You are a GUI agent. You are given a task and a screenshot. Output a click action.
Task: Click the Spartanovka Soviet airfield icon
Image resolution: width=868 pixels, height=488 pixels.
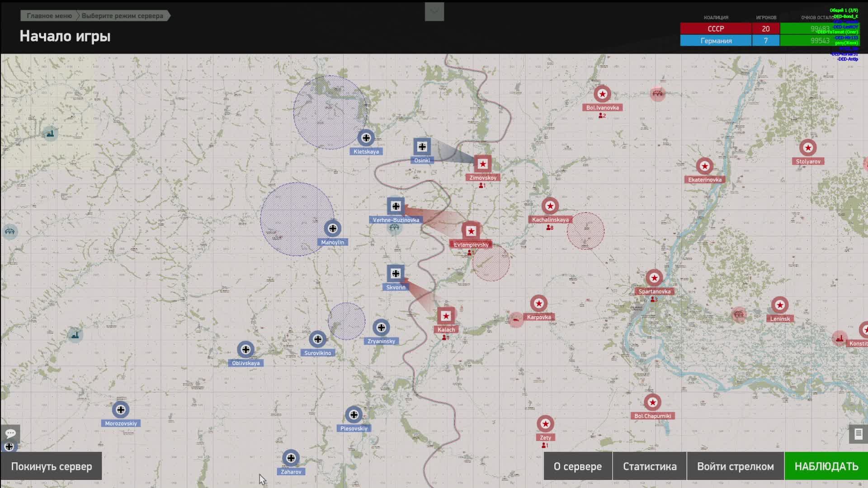(654, 278)
